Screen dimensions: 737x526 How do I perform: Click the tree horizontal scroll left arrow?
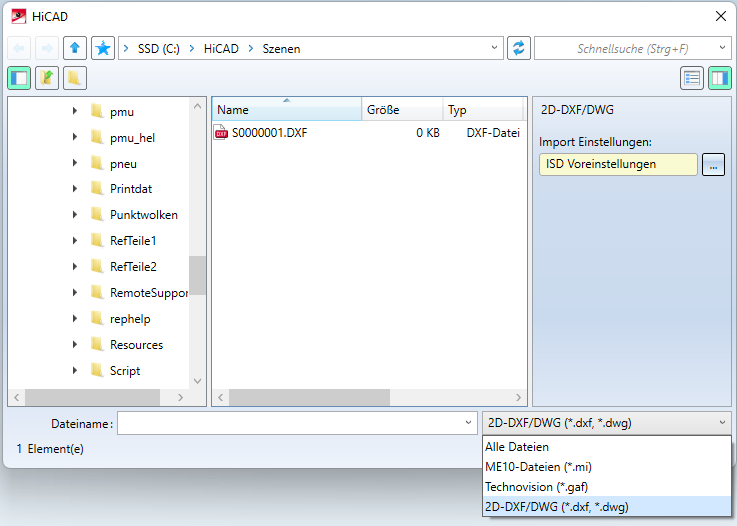pyautogui.click(x=17, y=397)
